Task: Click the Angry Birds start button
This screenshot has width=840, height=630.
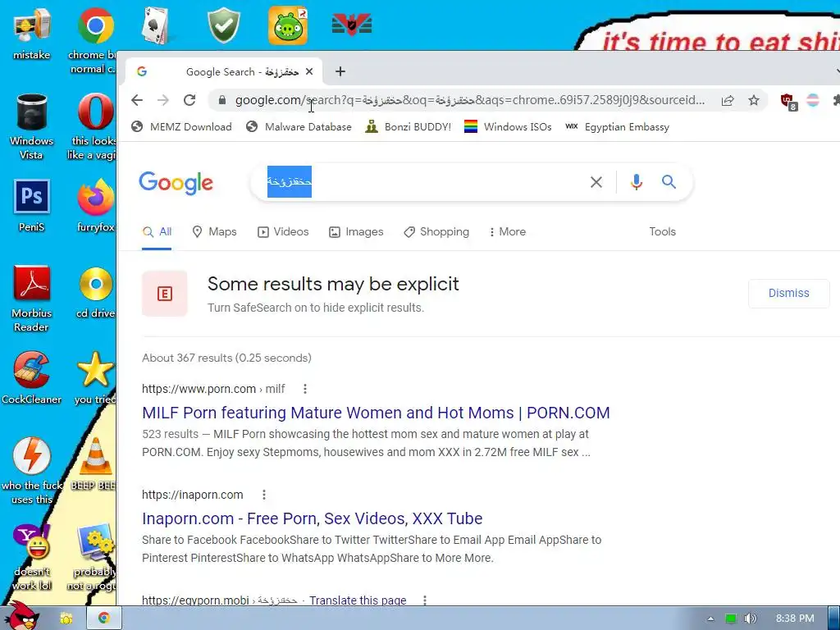Action: click(21, 615)
